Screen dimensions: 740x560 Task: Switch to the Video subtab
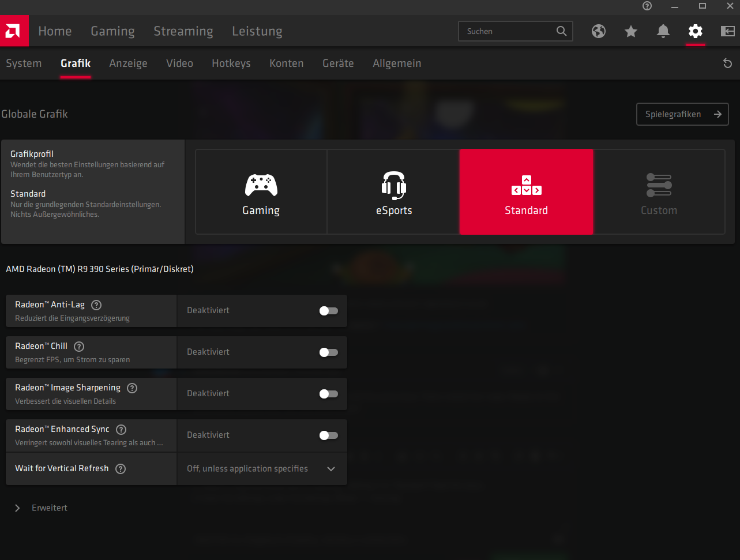tap(179, 63)
